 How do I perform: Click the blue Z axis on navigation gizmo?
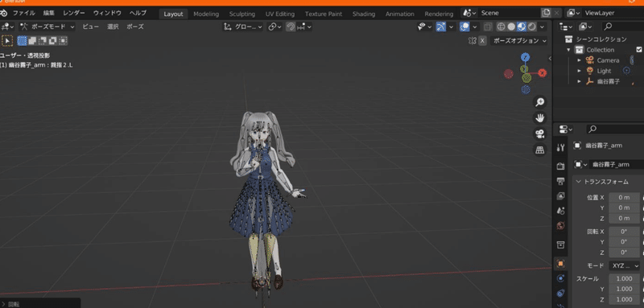(526, 57)
